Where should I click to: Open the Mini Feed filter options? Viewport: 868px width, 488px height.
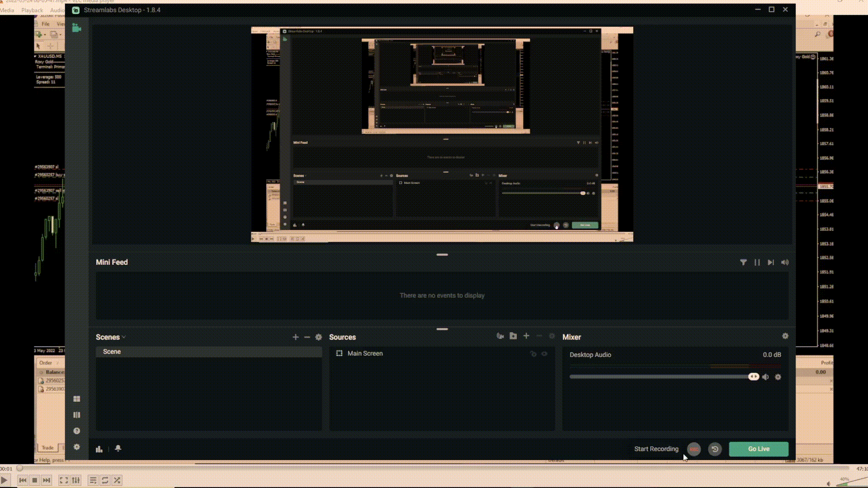[x=743, y=263]
